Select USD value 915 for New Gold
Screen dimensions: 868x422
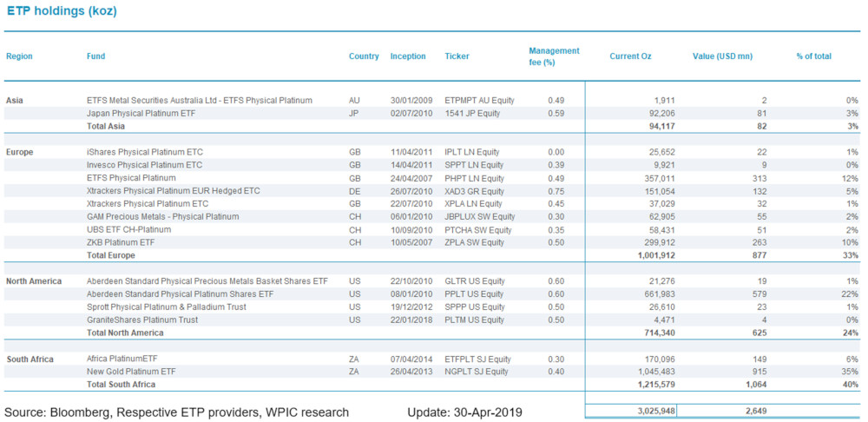click(759, 372)
